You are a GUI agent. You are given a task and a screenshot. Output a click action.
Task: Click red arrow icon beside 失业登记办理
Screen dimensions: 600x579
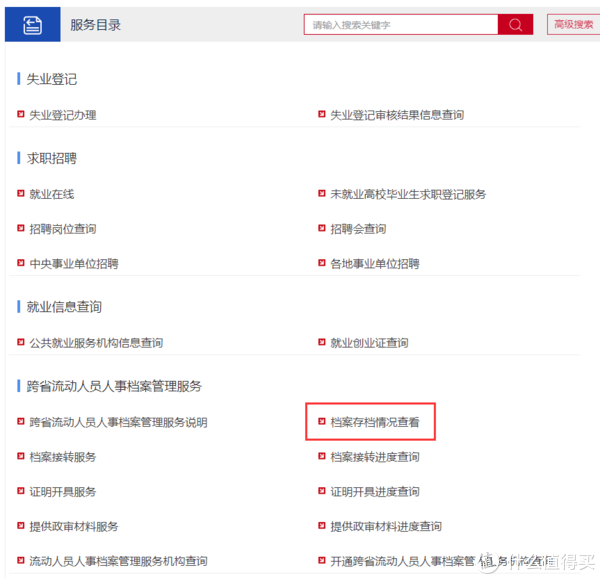point(21,114)
